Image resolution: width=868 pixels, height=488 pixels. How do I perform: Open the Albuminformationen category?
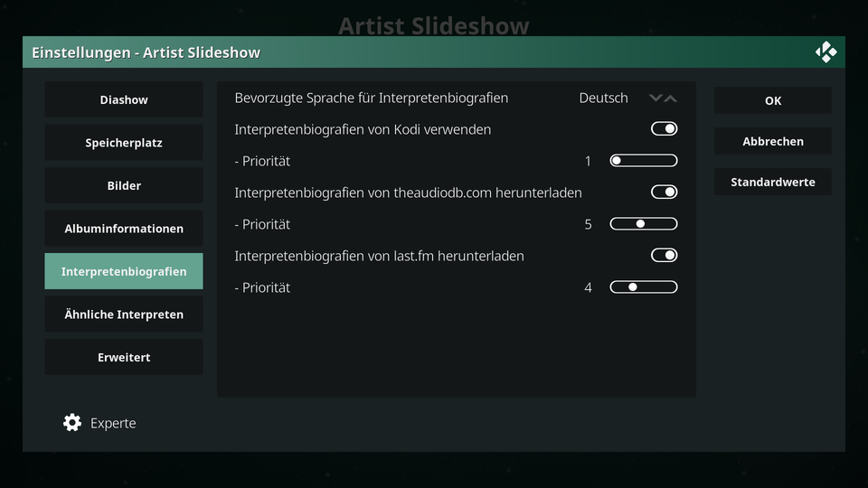coord(124,229)
